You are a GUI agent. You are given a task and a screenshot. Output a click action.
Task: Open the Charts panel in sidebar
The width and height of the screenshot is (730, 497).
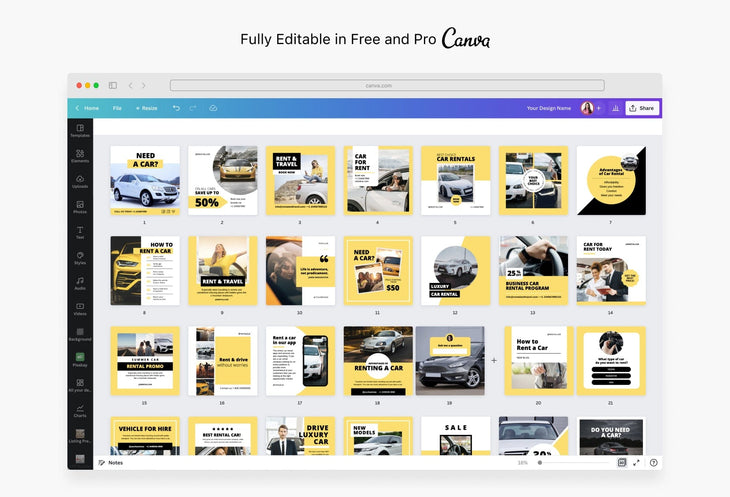(80, 411)
